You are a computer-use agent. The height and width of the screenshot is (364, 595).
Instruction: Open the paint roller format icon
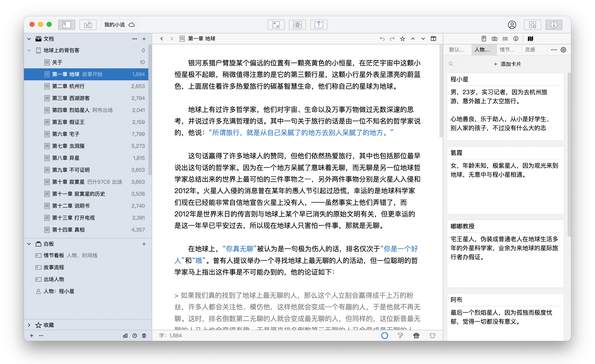(400, 336)
